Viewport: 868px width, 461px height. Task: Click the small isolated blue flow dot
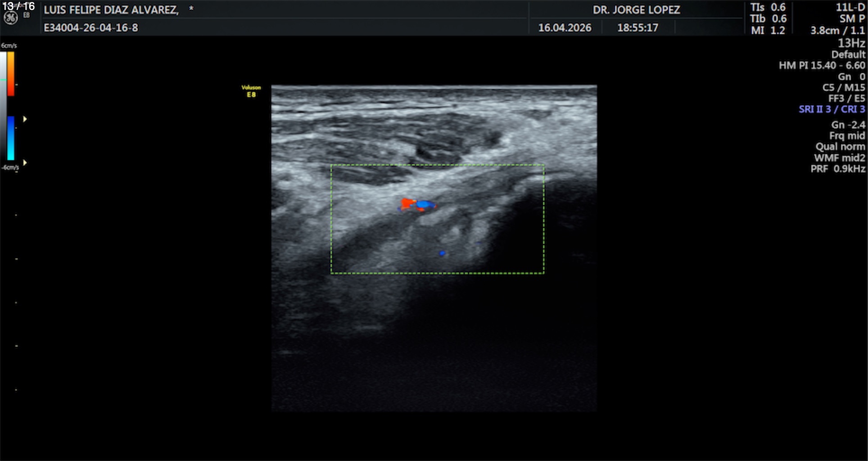[442, 253]
